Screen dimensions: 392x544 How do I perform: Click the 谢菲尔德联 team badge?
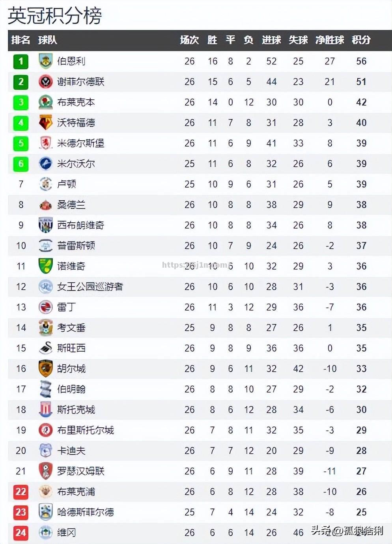pos(46,82)
